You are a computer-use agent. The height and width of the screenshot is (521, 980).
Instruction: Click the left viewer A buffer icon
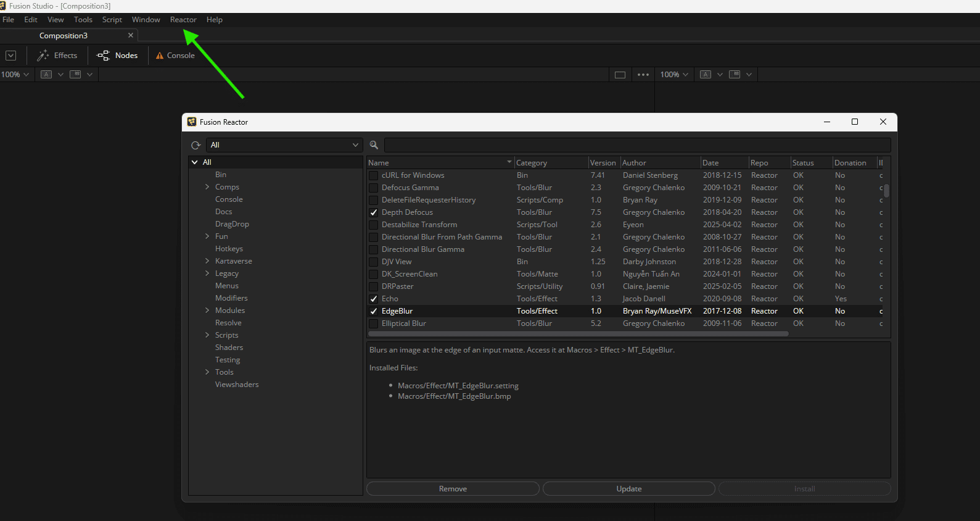pyautogui.click(x=46, y=75)
